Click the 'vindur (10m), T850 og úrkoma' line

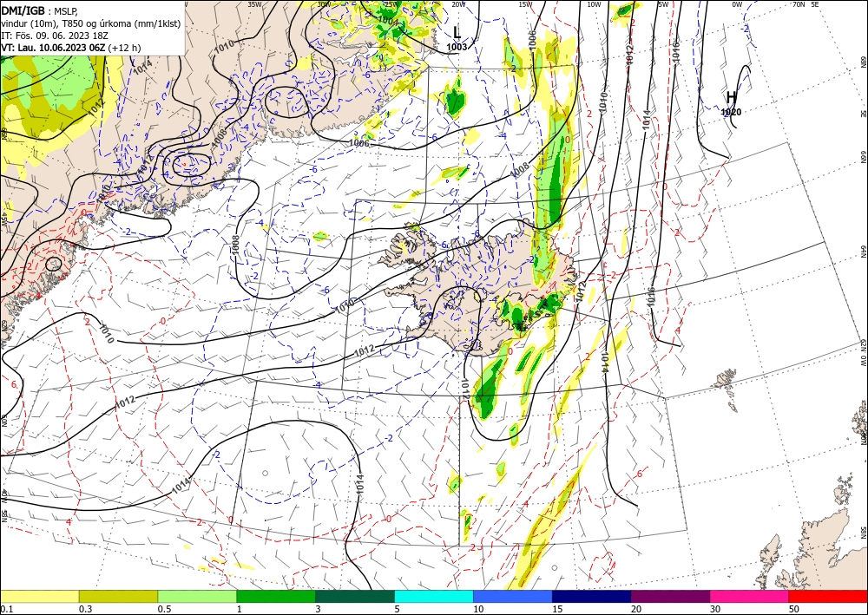[x=91, y=23]
